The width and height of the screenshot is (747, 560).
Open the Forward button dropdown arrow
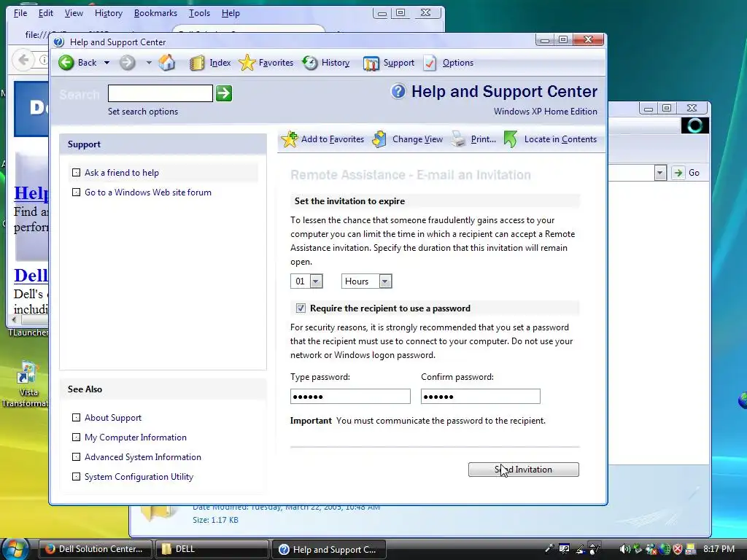tap(149, 63)
